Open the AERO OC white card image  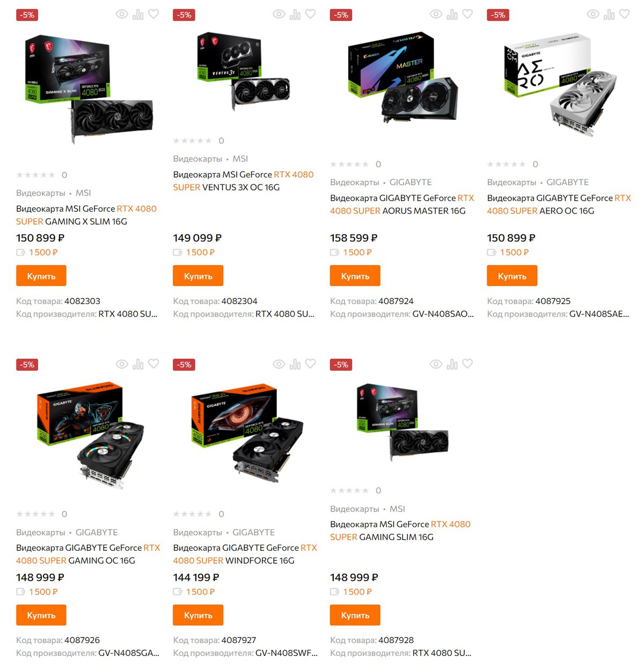tap(559, 84)
